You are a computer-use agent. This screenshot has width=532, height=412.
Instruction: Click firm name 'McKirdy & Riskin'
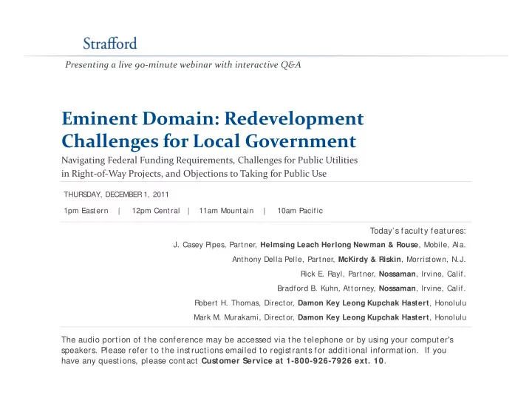pos(369,259)
